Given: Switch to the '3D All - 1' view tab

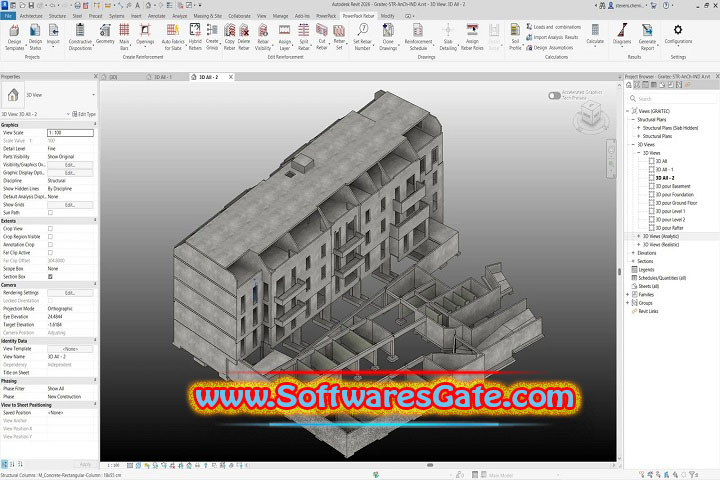Looking at the screenshot, I should point(163,77).
